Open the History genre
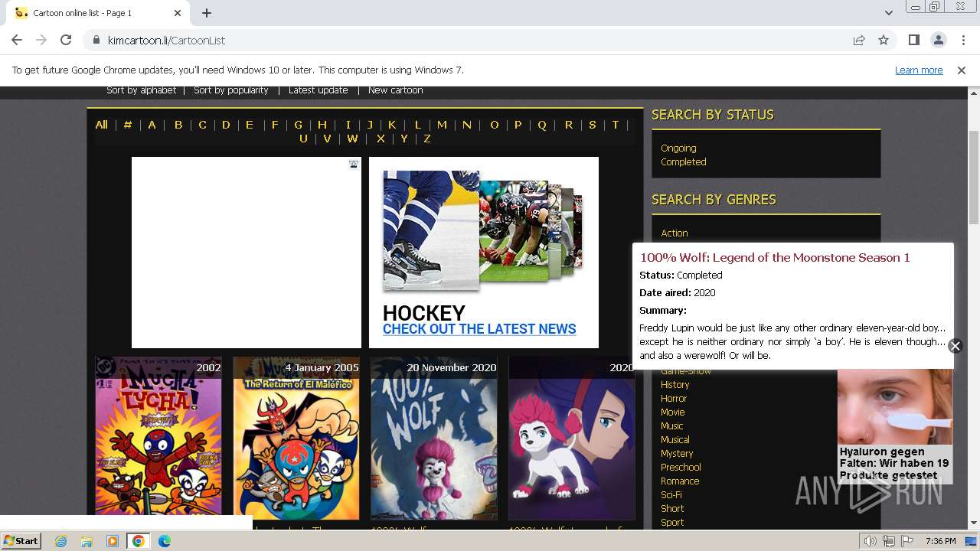The image size is (980, 551). point(675,385)
